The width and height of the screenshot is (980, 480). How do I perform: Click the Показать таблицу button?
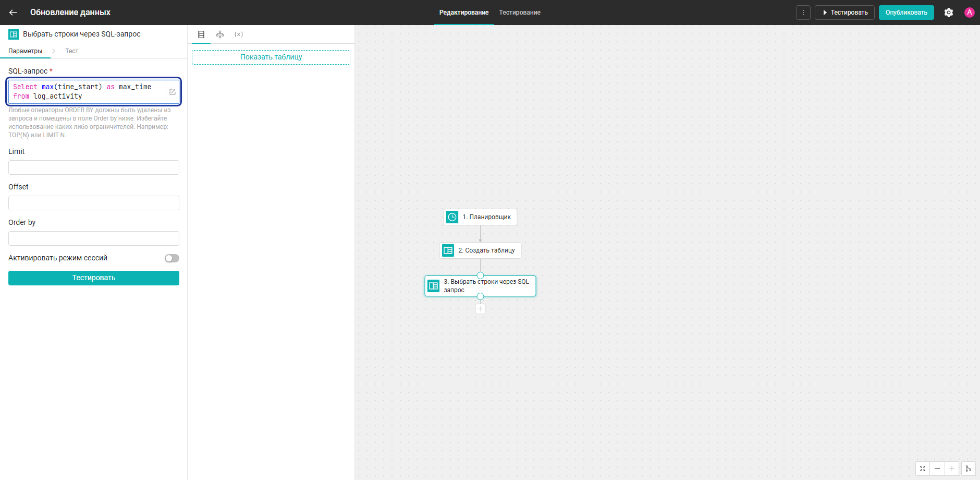[x=271, y=57]
